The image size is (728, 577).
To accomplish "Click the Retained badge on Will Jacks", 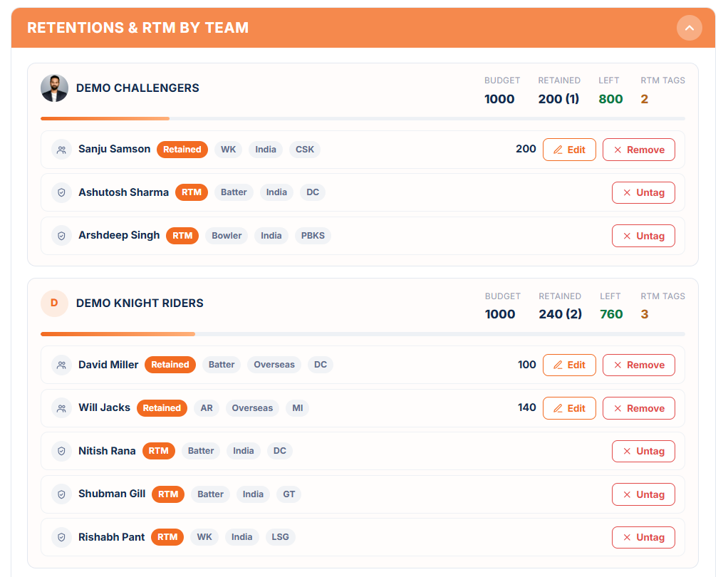I will 162,408.
